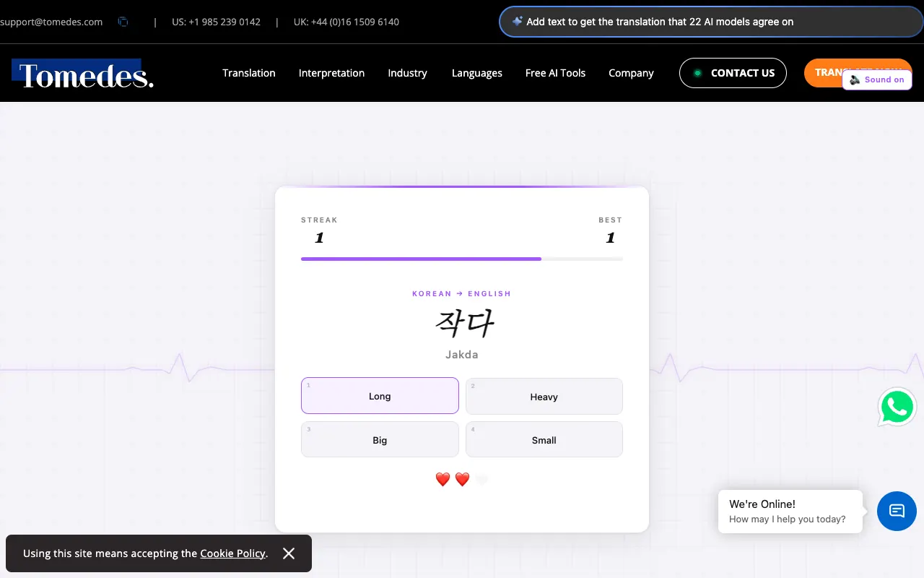
Task: Choose the answer Big
Action: coord(380,439)
